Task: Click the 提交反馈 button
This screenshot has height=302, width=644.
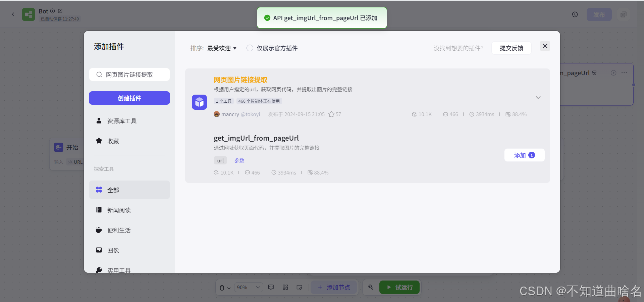Action: [512, 48]
